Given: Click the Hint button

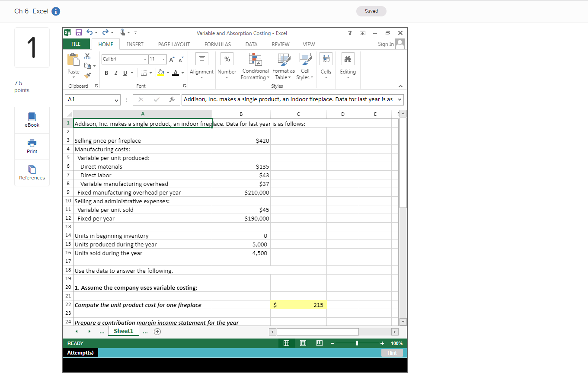Looking at the screenshot, I should [x=392, y=353].
